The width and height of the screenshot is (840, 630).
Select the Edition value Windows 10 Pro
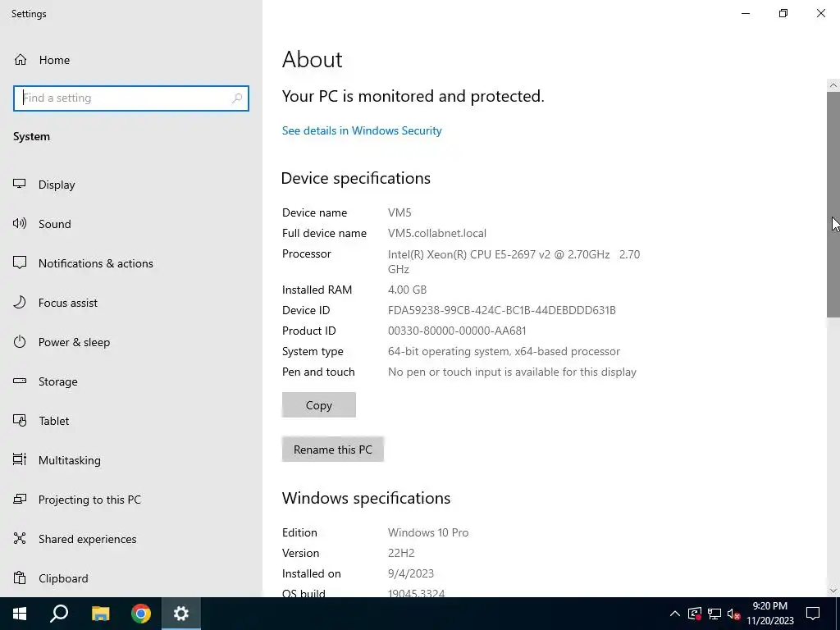coord(428,532)
